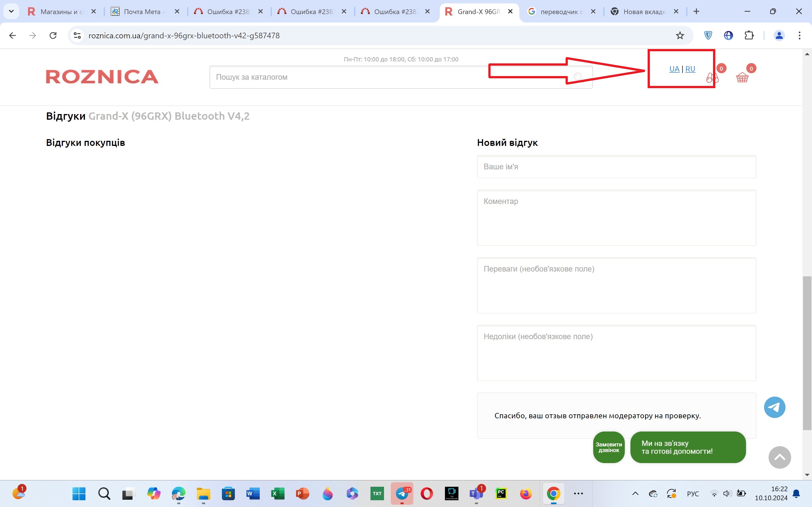Screen dimensions: 812x507
Task: Open the compare binoculars icon
Action: 712,78
